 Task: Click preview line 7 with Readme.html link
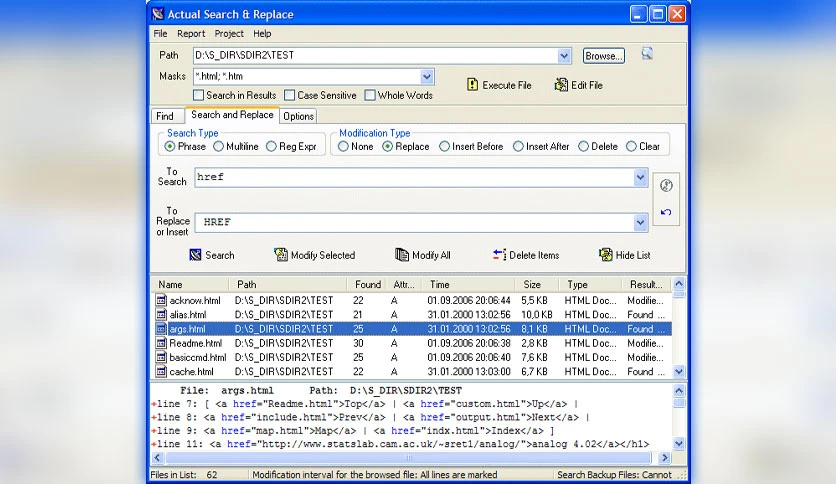coord(364,404)
